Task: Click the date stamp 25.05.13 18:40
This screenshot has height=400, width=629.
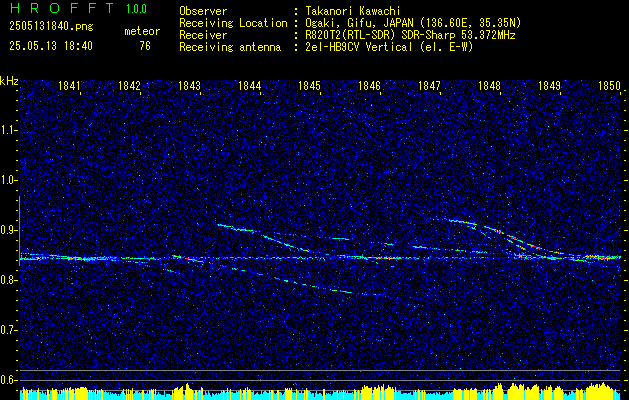Action: pos(51,46)
